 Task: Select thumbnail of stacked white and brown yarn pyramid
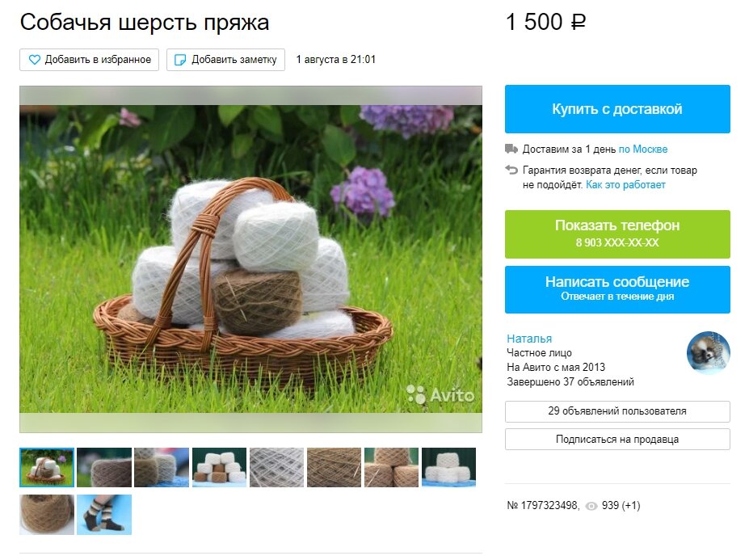(219, 467)
